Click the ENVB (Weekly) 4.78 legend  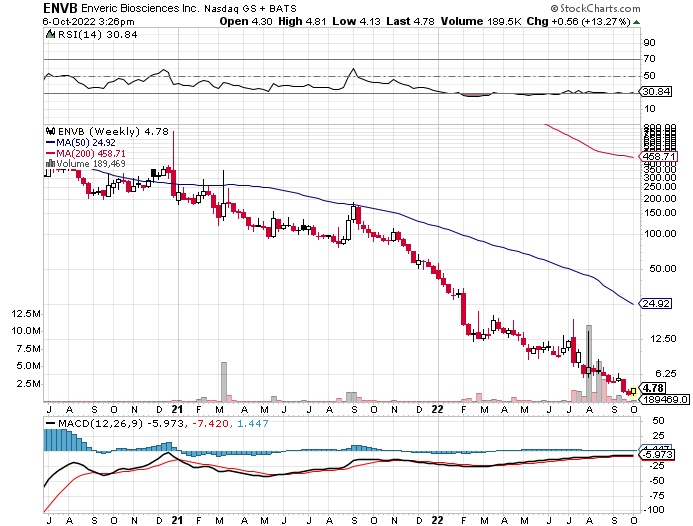pos(113,131)
